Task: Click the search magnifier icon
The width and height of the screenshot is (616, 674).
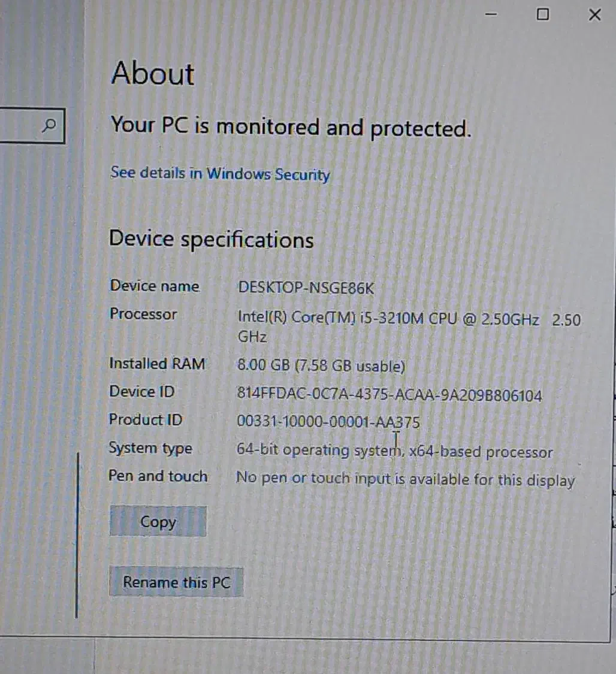Action: click(x=49, y=126)
